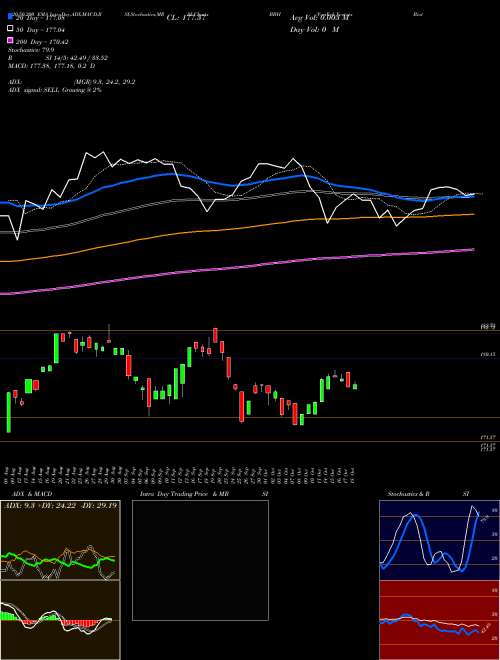
Task: Click the 'SI 14/3: 42.49 / 33.52' reading
Action: click(75, 58)
